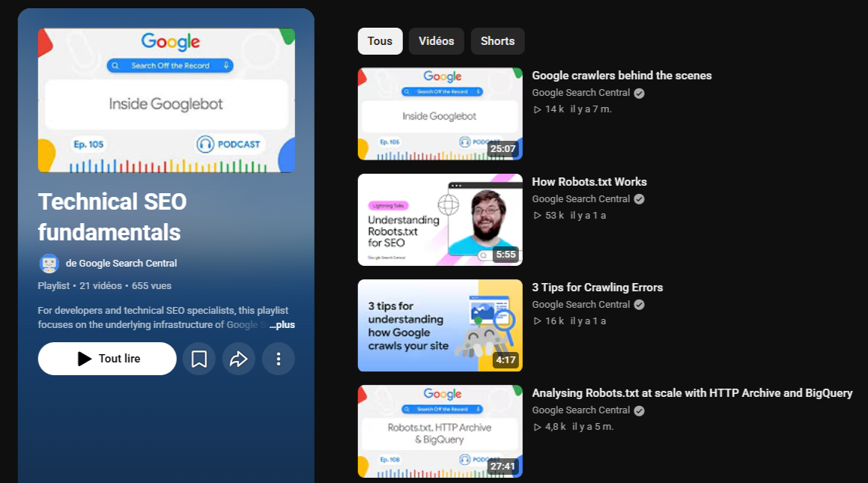Click the Google Search Central channel avatar
This screenshot has width=868, height=483.
[x=49, y=264]
